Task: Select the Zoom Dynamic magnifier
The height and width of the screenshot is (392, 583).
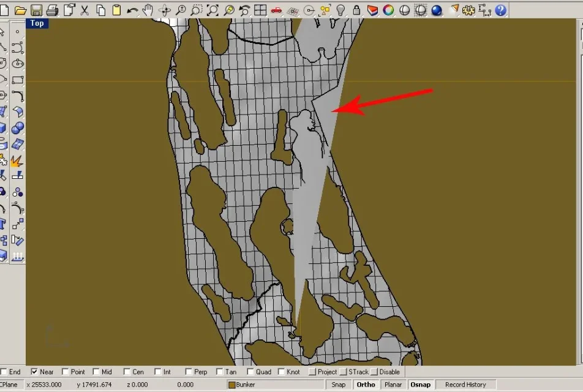Action: pos(181,10)
